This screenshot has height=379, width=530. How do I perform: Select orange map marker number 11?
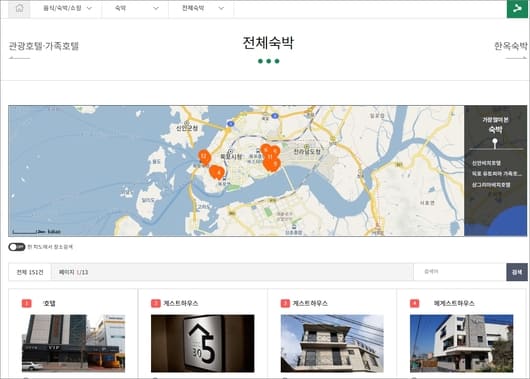coord(270,157)
